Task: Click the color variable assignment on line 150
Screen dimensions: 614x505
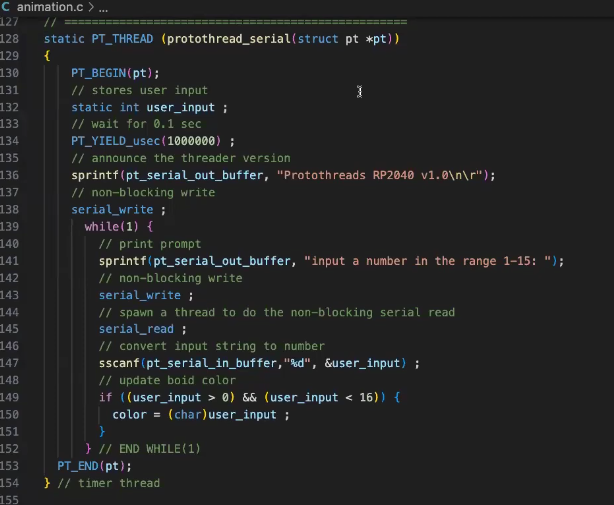Action: [129, 415]
